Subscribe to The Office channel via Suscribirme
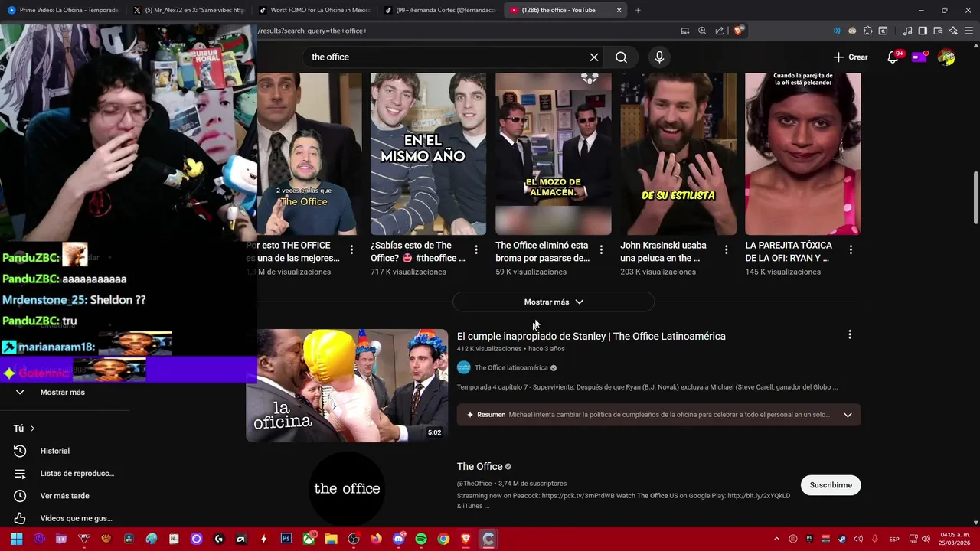The width and height of the screenshot is (980, 551). tap(831, 485)
